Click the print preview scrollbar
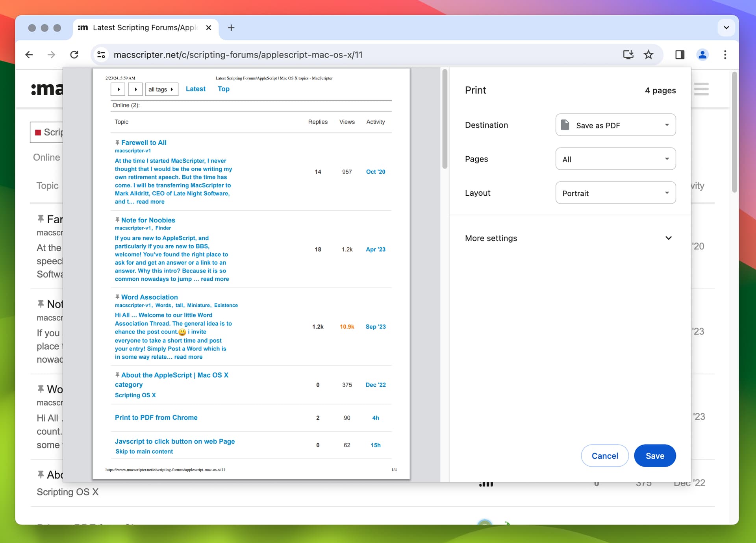This screenshot has height=543, width=756. point(445,119)
